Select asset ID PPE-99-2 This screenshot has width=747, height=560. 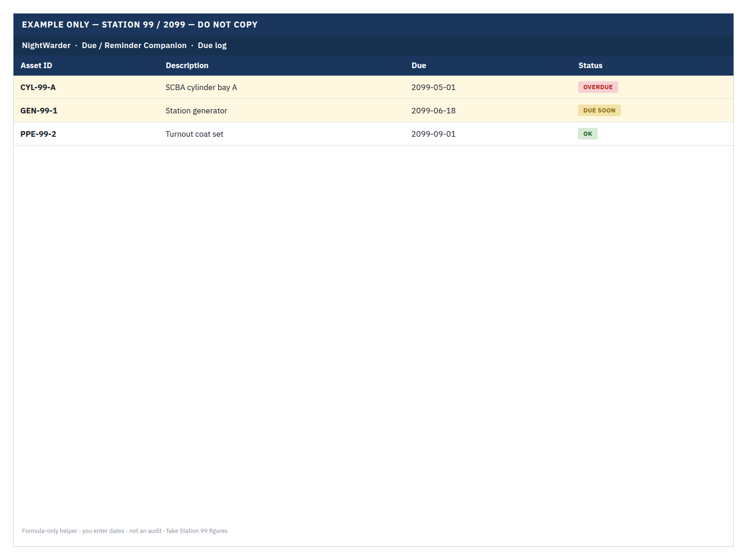coord(38,134)
